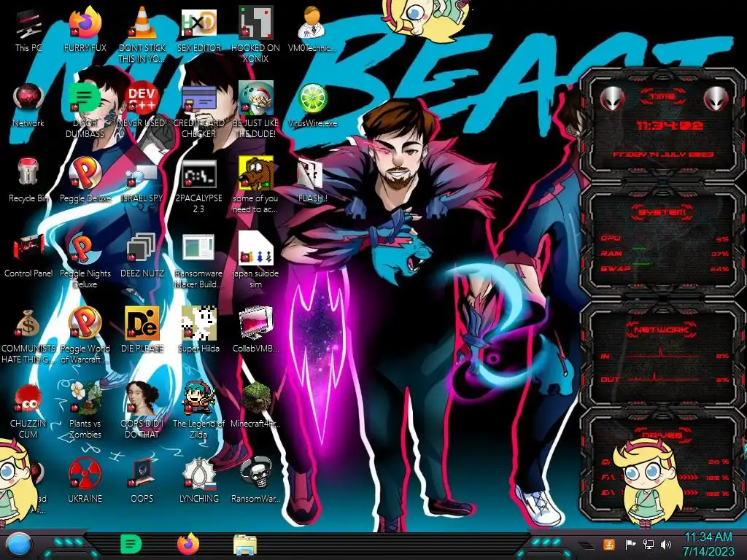Image resolution: width=747 pixels, height=560 pixels.
Task: Open the This PC desktop icon
Action: 28,31
